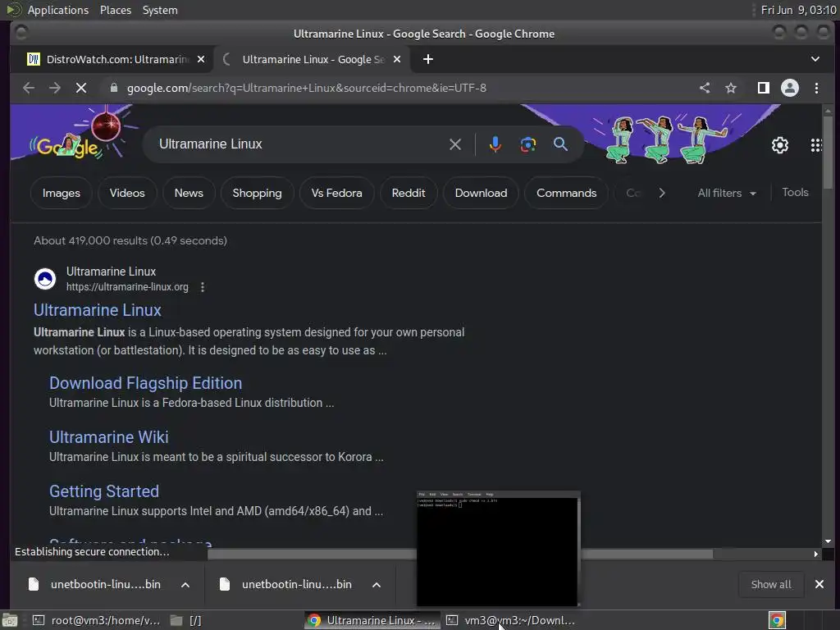840x630 pixels.
Task: Open the Applications menu
Action: coord(58,10)
